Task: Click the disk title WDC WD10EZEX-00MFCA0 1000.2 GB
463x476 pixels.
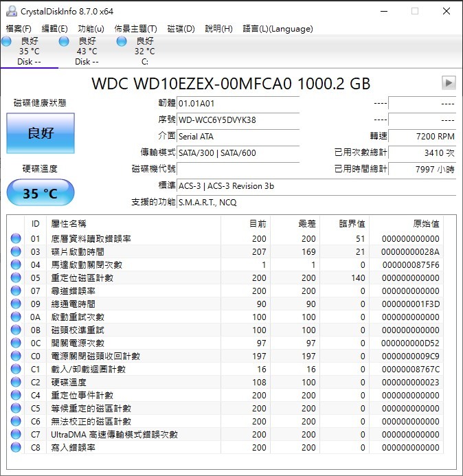Action: point(231,84)
